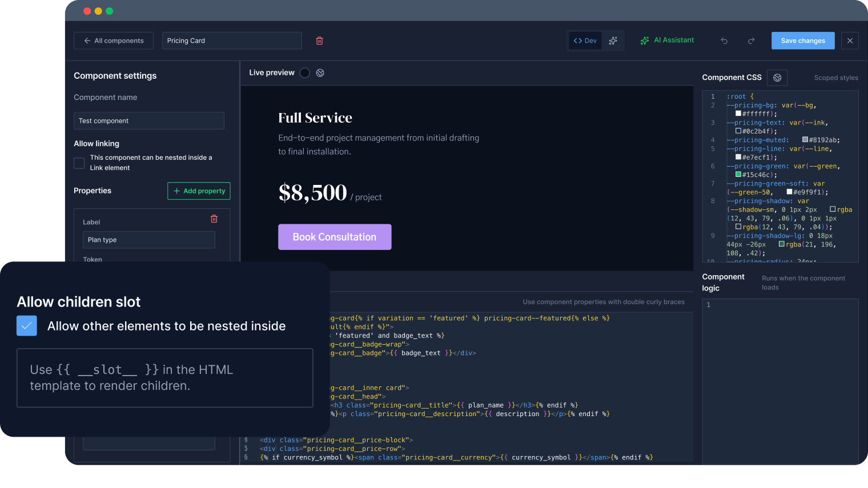Click the 'pricing-card__price-block' HTML line
The width and height of the screenshot is (868, 488).
point(336,440)
